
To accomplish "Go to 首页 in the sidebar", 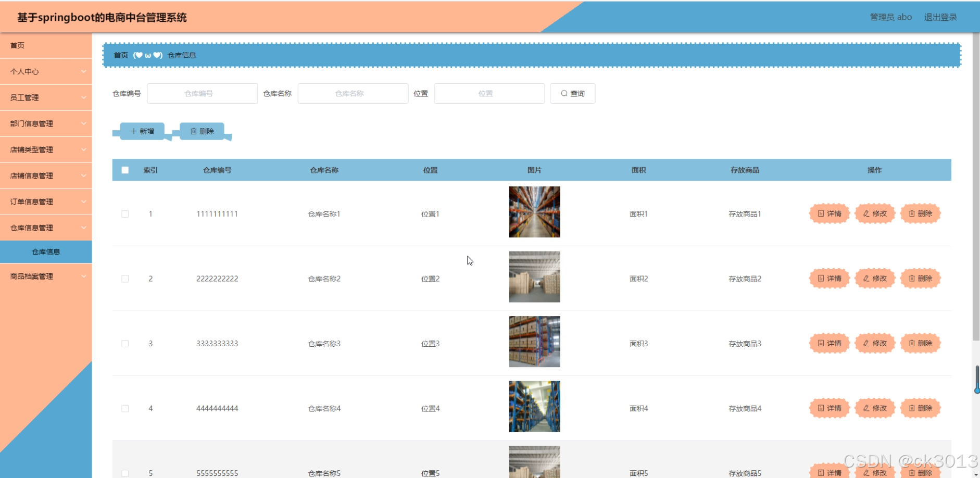I will [46, 45].
